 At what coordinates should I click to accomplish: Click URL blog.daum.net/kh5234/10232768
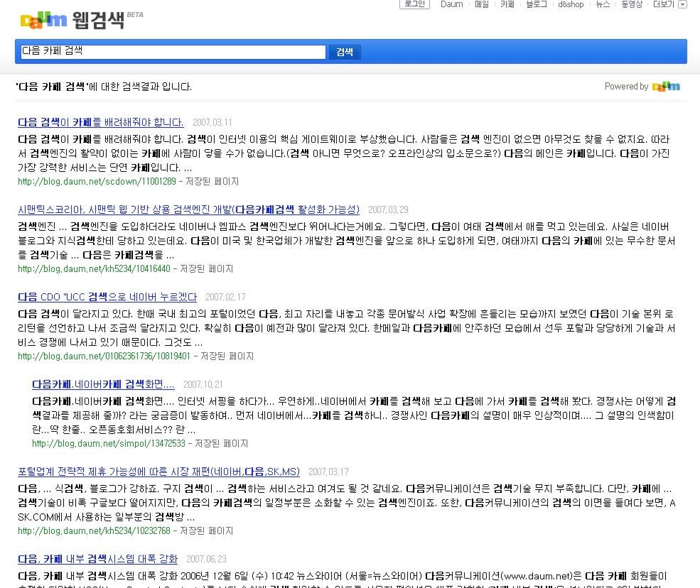coord(95,531)
